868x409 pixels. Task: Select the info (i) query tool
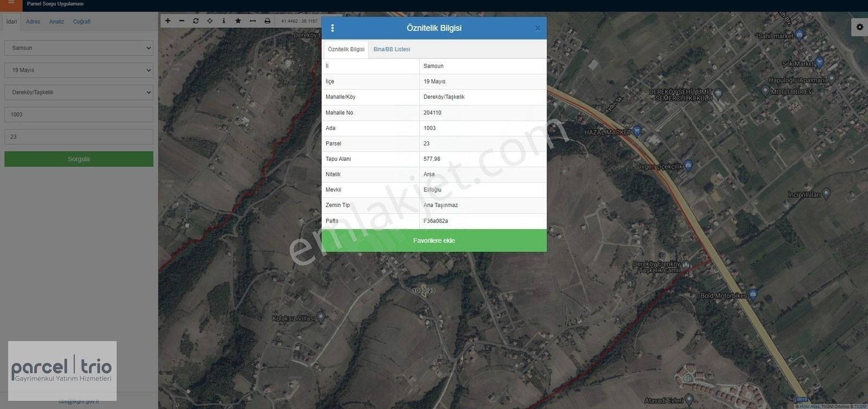pyautogui.click(x=224, y=21)
